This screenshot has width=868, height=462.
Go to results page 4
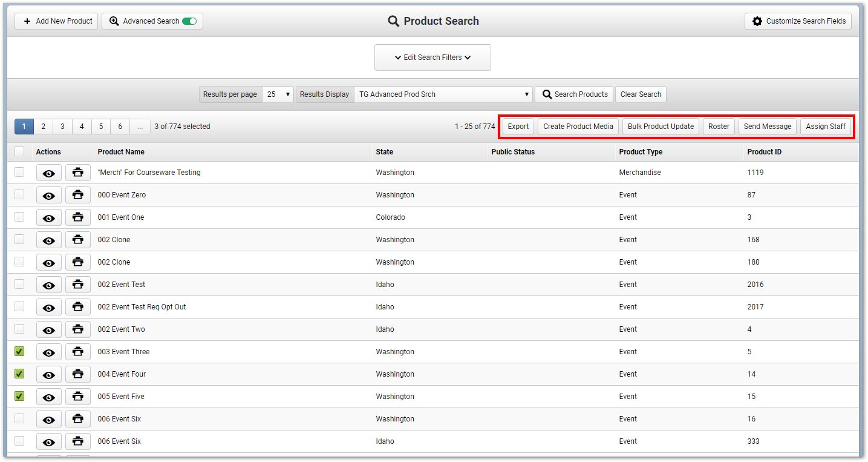tap(82, 127)
